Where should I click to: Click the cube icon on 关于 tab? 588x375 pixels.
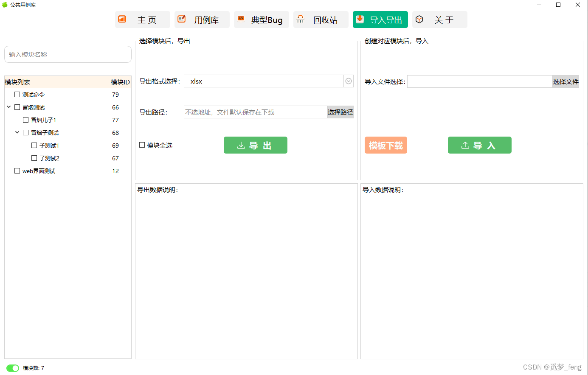click(419, 19)
